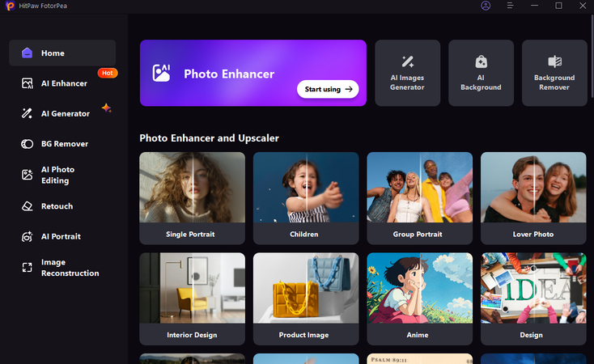Click the AI Photo Editing icon
This screenshot has height=364, width=594.
coord(28,175)
